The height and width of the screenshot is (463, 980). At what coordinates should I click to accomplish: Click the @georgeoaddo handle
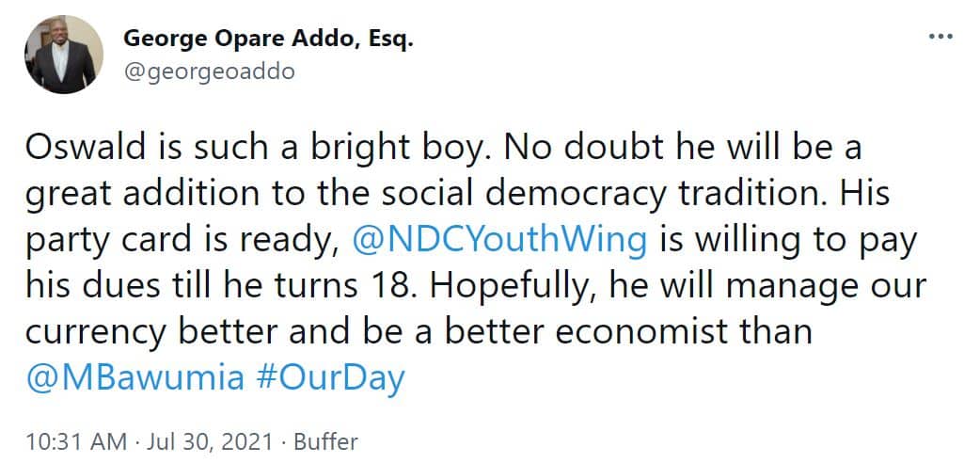click(x=209, y=72)
